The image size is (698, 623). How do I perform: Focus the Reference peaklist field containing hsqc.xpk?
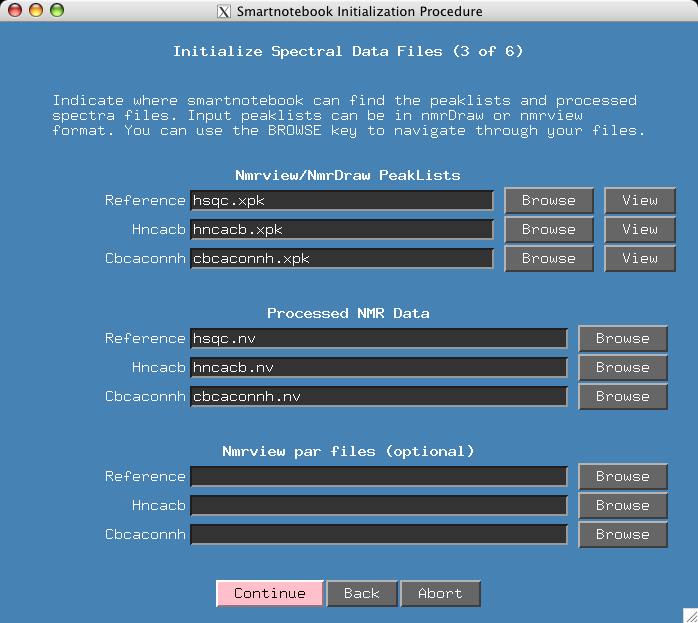(341, 200)
